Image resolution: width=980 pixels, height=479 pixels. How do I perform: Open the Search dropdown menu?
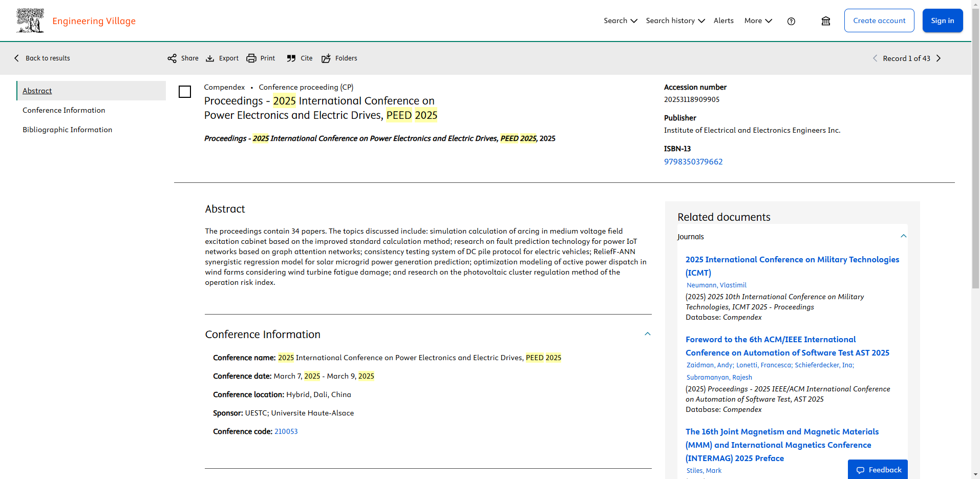point(620,21)
